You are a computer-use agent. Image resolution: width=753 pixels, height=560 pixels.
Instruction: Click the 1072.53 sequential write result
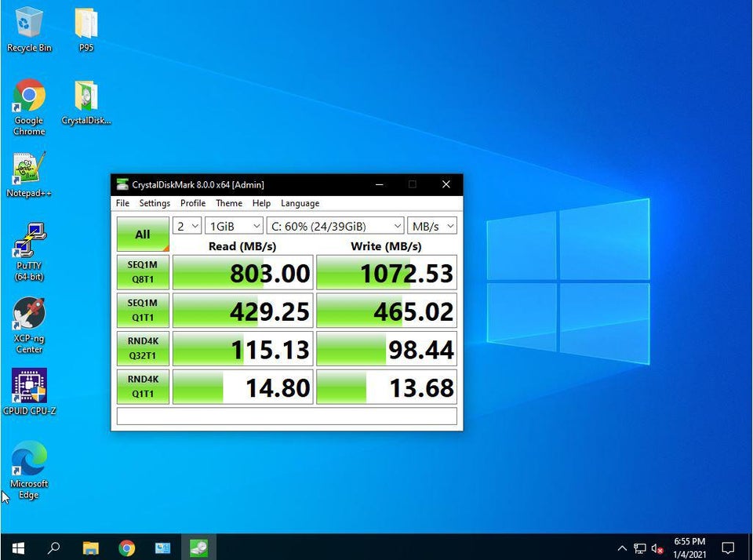(x=387, y=272)
